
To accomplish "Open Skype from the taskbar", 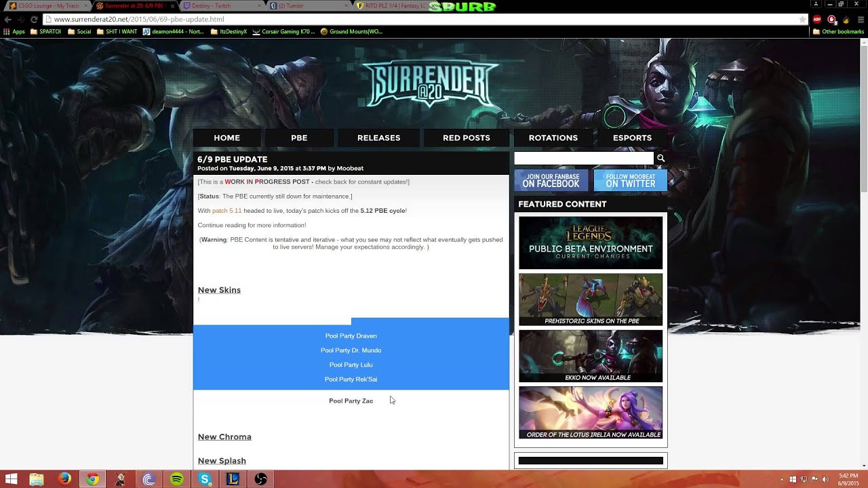I will point(205,479).
